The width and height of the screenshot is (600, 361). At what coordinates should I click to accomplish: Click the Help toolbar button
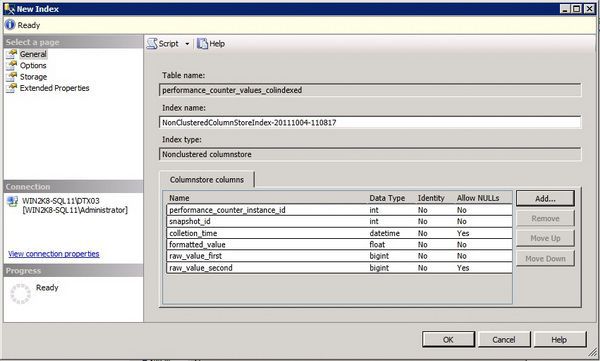pos(211,44)
